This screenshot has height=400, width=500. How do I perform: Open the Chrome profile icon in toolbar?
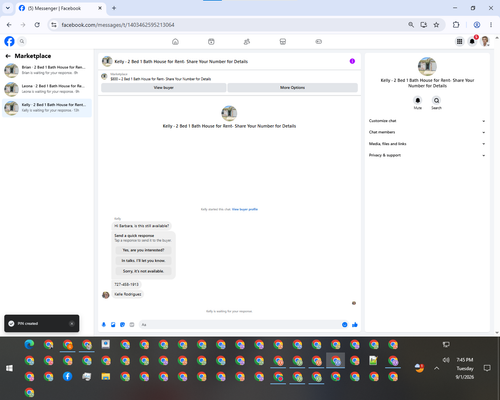[x=477, y=25]
